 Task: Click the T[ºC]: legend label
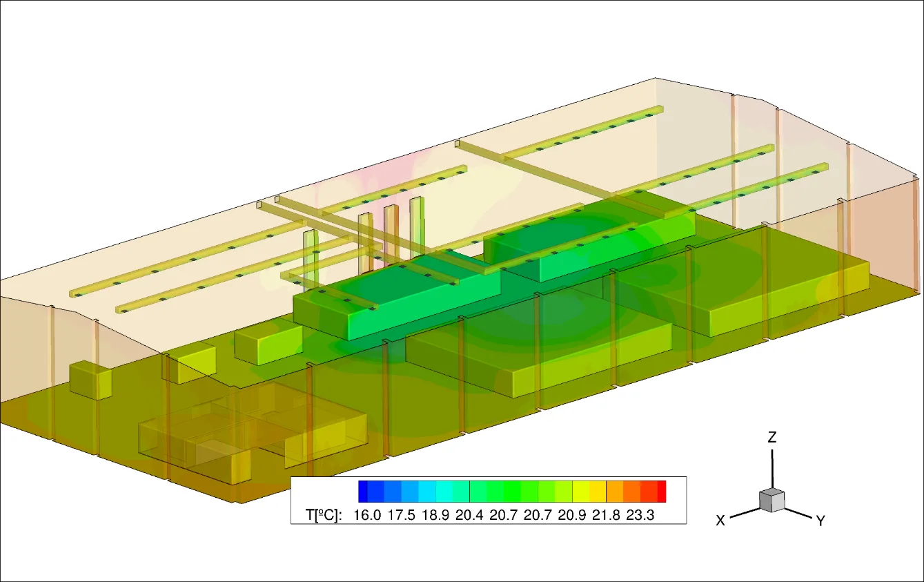point(324,514)
